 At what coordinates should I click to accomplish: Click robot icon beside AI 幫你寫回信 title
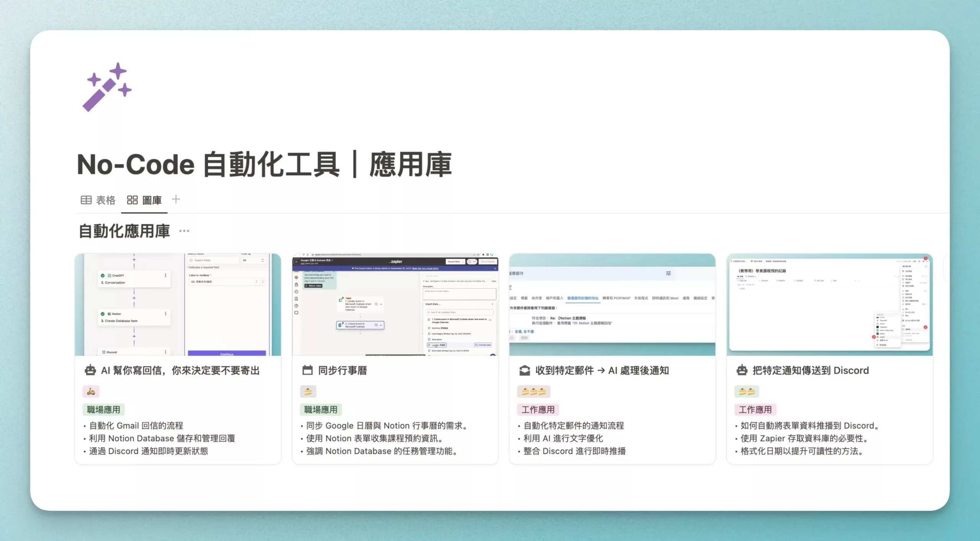(90, 370)
